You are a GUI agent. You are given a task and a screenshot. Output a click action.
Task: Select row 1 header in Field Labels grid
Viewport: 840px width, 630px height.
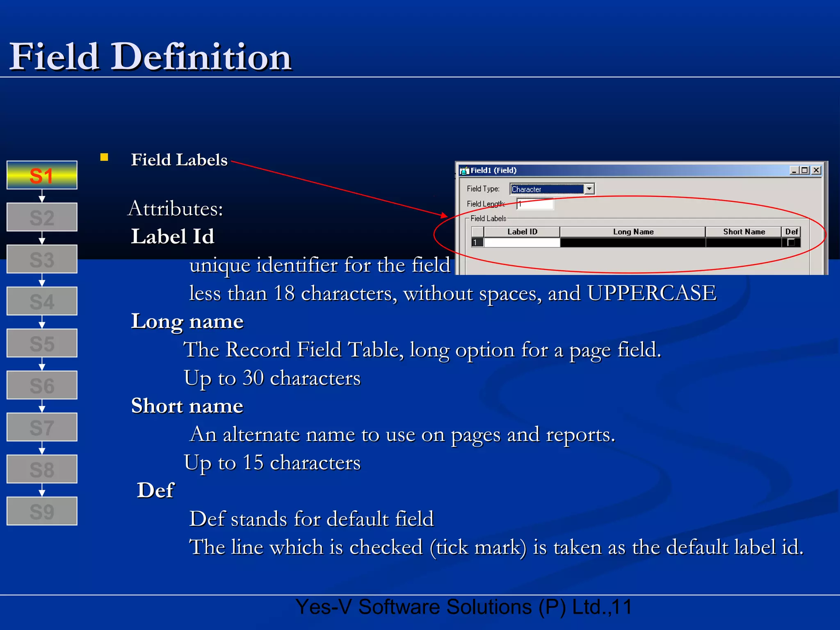click(x=477, y=242)
